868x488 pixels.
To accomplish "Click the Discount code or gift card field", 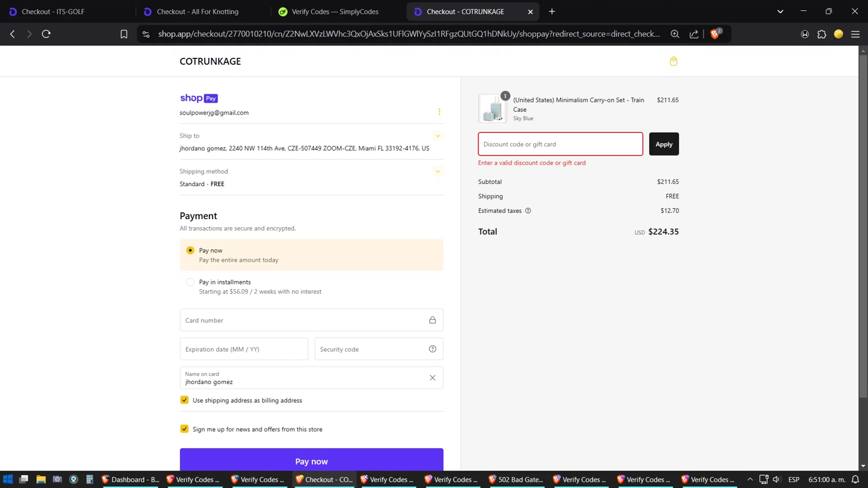I will (x=560, y=144).
